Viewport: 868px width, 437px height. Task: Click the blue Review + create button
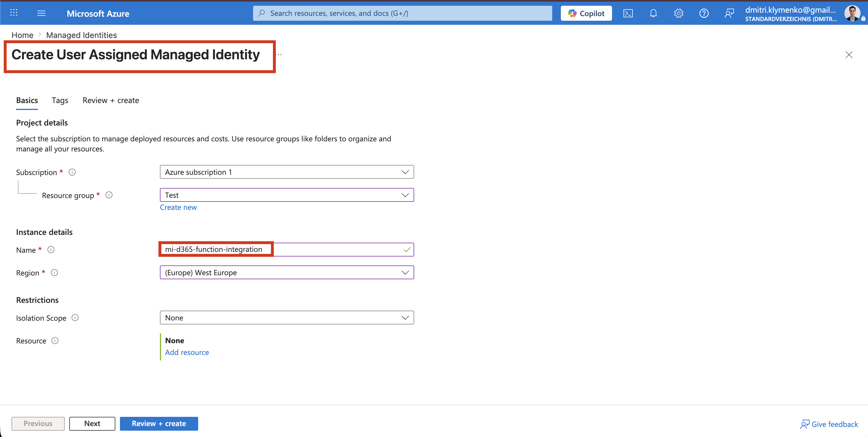coord(159,423)
